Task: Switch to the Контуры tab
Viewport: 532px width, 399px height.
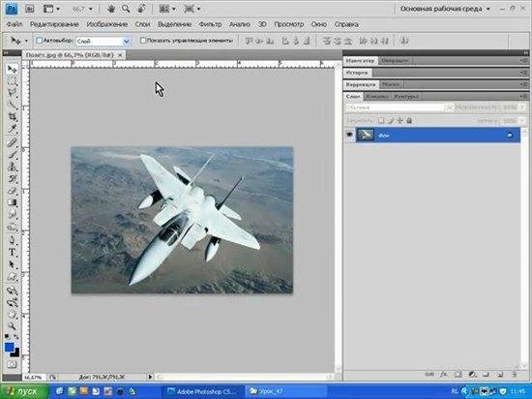Action: pos(406,97)
